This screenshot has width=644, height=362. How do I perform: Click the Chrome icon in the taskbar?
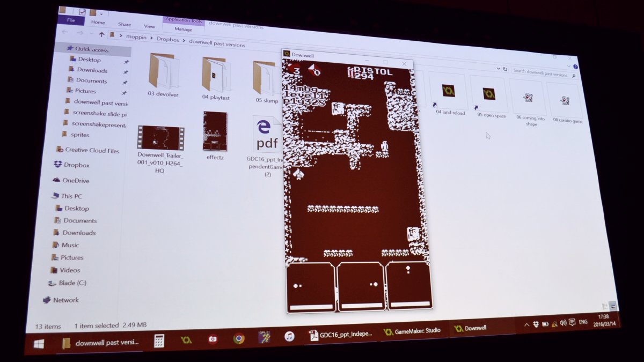[239, 338]
